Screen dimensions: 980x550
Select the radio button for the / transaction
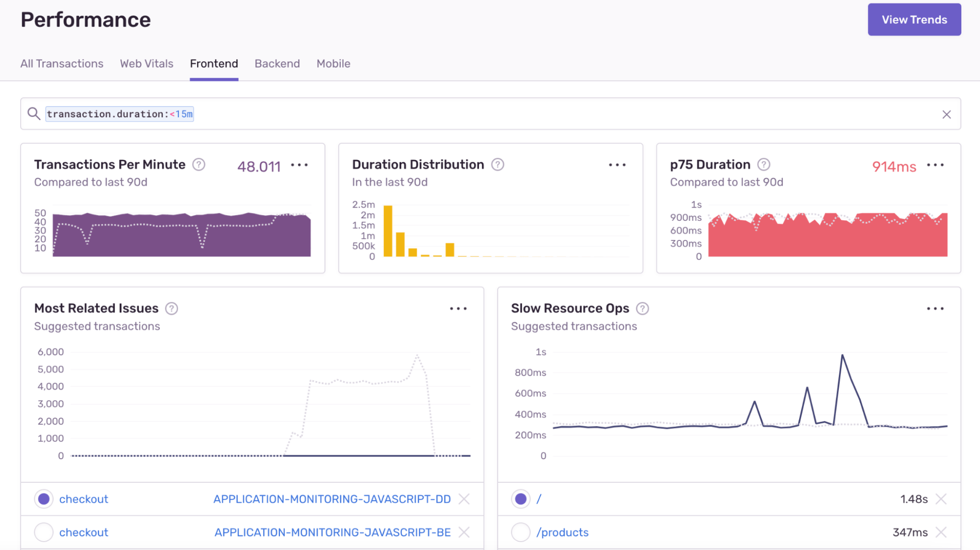pos(521,499)
